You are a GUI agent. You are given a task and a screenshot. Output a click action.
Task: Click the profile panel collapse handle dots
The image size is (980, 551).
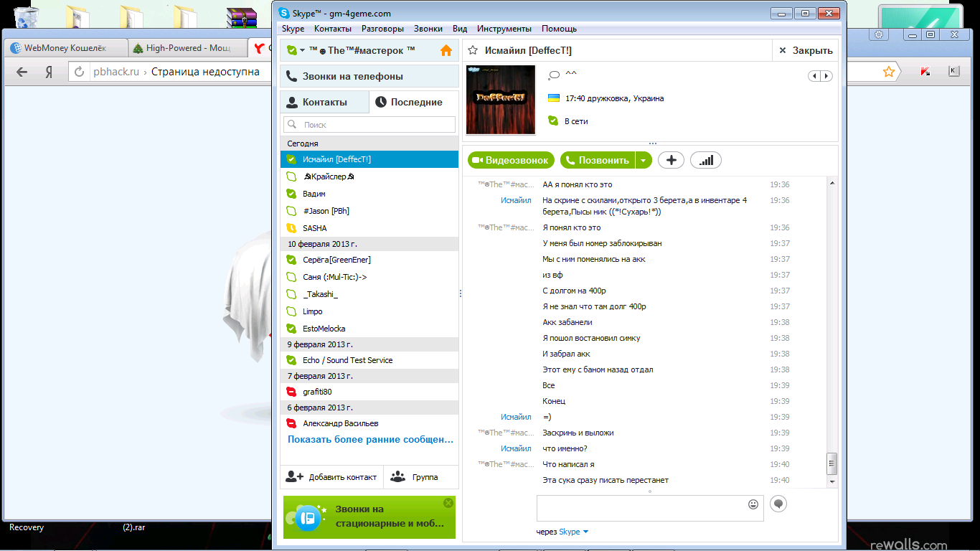(x=652, y=143)
